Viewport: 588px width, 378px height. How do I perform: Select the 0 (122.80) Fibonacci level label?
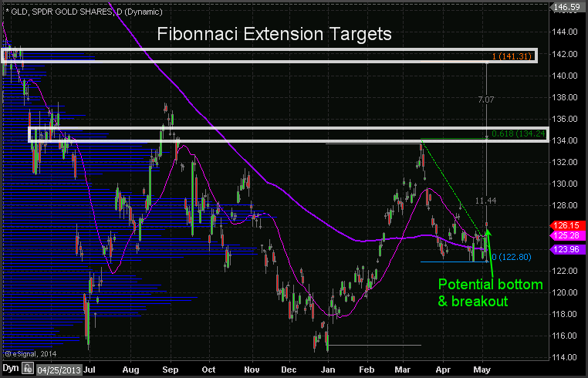click(x=512, y=257)
